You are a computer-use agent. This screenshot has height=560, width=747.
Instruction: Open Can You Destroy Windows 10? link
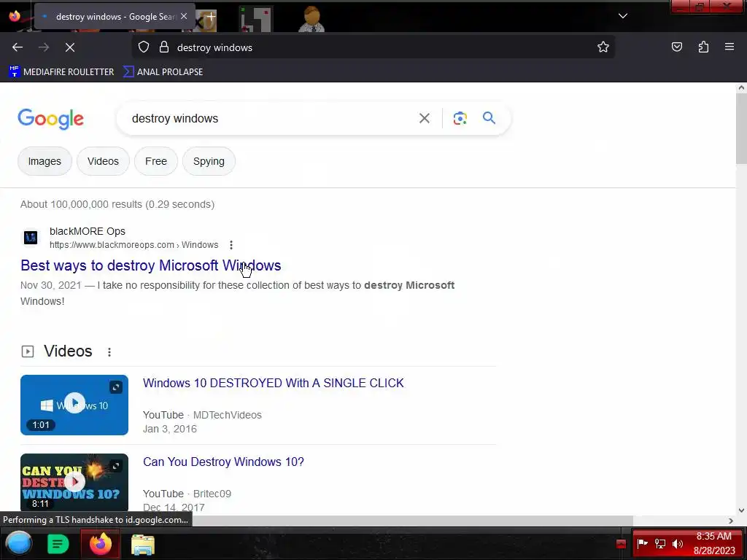pyautogui.click(x=223, y=462)
